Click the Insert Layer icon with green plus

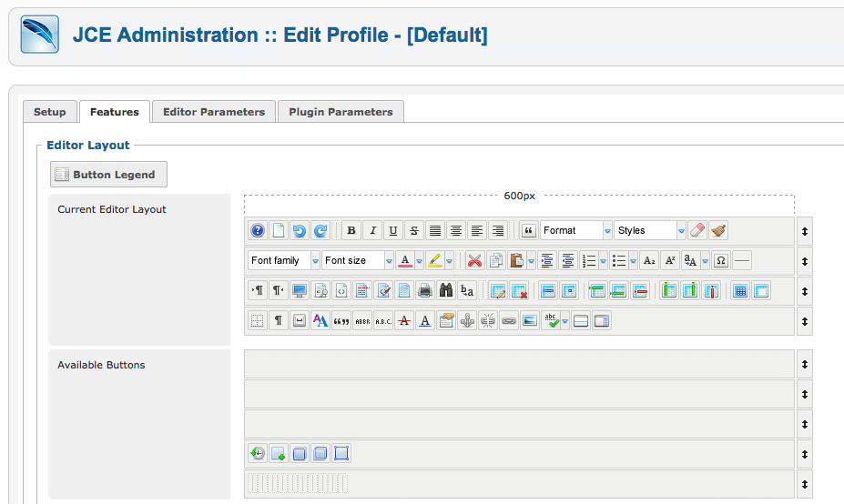(x=279, y=453)
